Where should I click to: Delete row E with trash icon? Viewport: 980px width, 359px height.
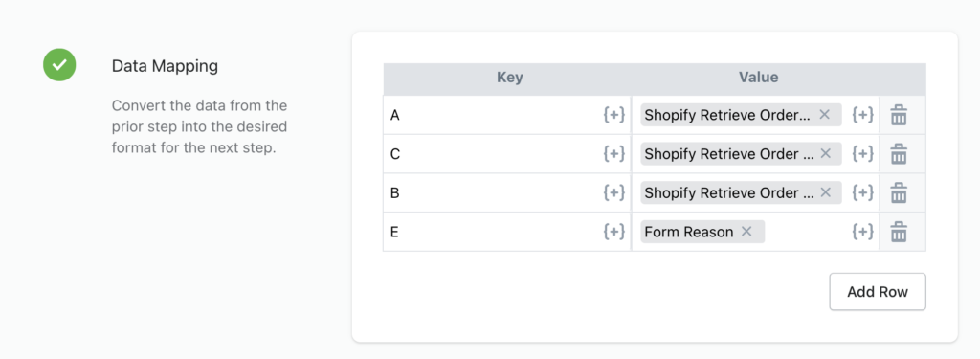[x=899, y=232]
